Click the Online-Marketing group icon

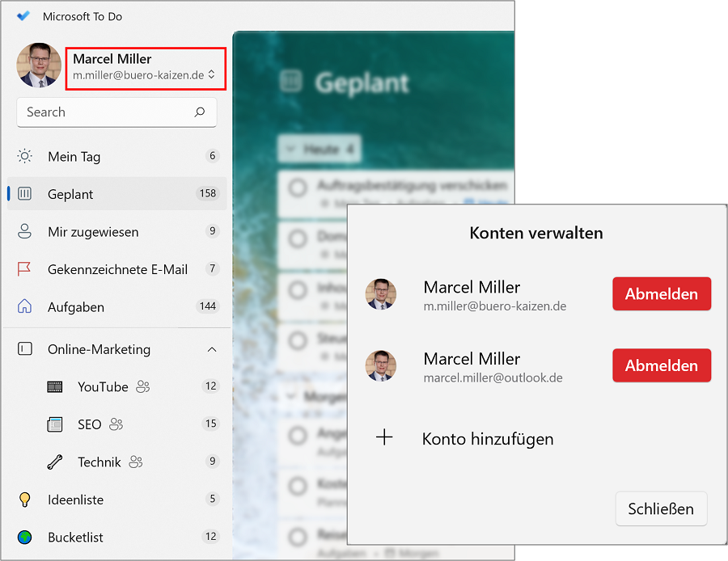click(x=24, y=348)
